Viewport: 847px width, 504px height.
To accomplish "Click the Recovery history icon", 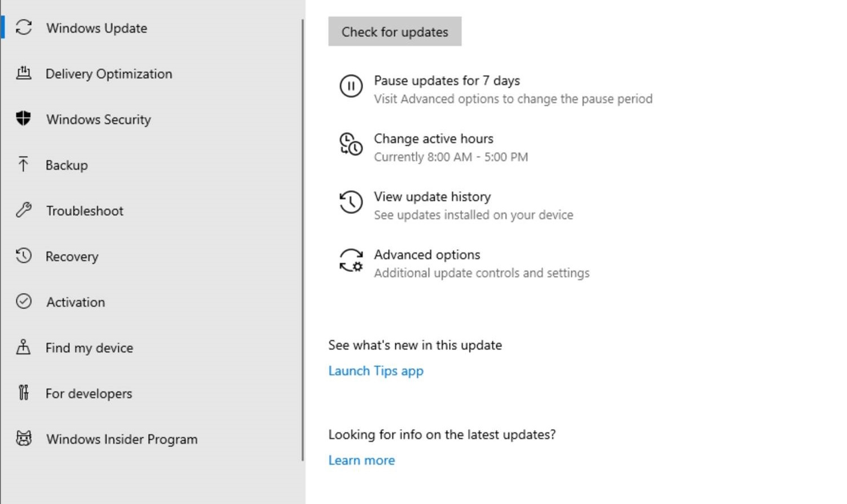I will 24,256.
